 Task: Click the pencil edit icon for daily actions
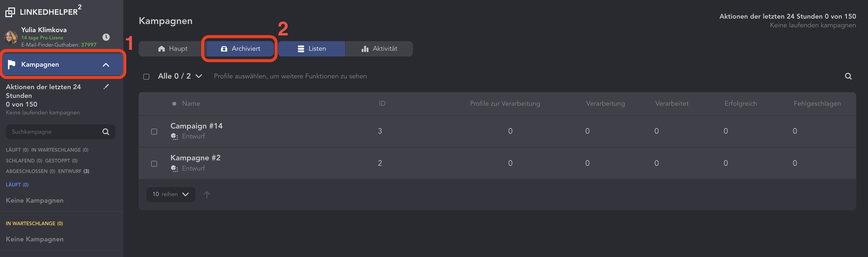pos(106,87)
